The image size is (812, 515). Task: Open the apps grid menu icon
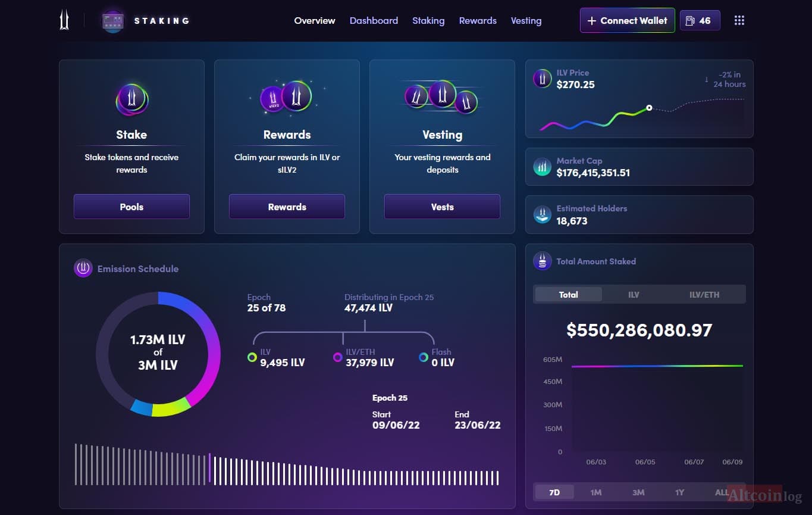pos(739,20)
